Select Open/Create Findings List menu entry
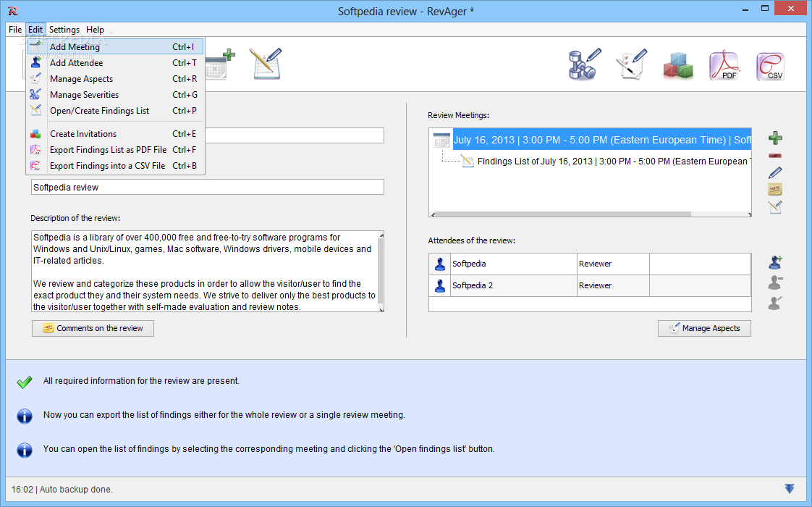The image size is (812, 507). coord(115,110)
